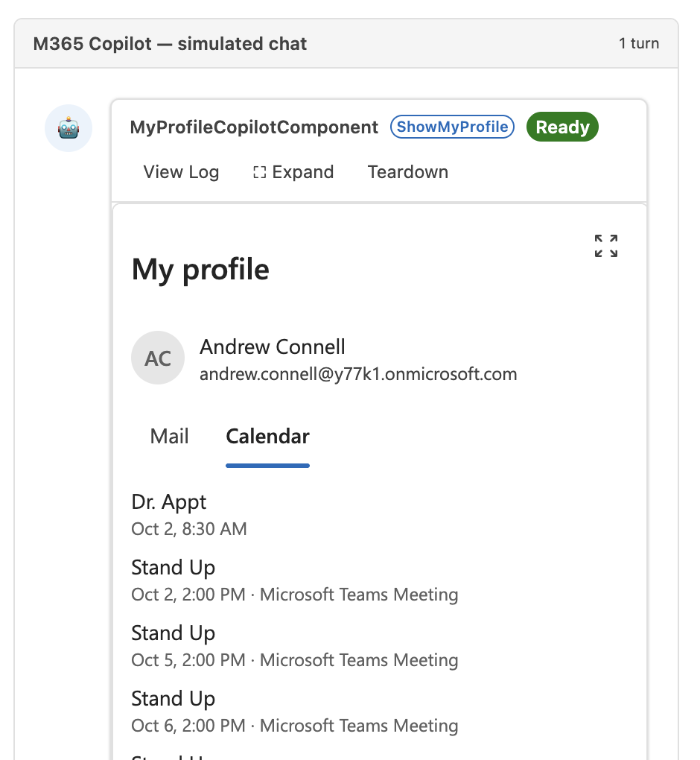Click the green Ready status badge
The width and height of the screenshot is (700, 760).
tap(562, 127)
